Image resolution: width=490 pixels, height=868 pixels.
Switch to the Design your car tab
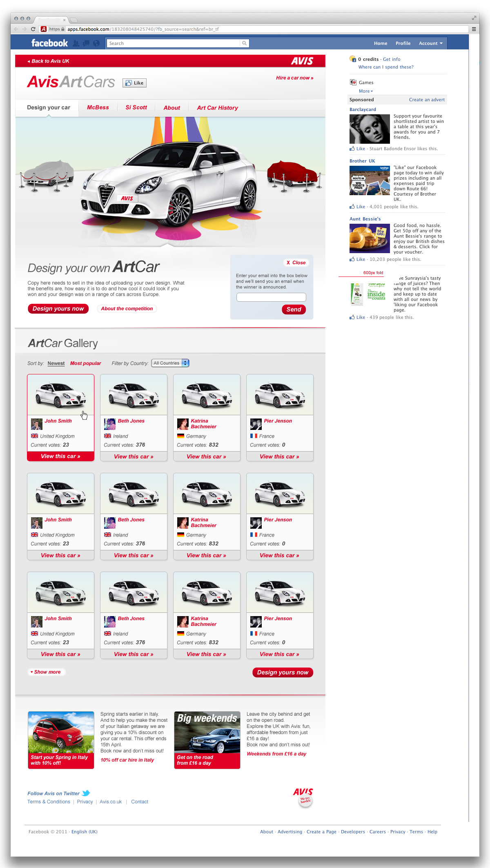(49, 108)
